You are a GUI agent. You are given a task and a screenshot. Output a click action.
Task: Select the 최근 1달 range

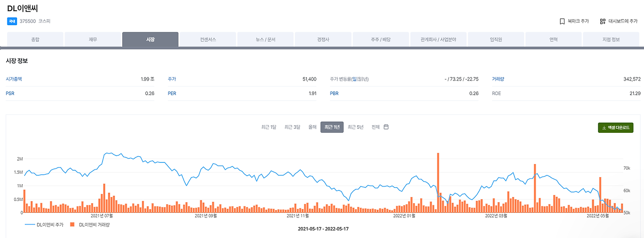(269, 127)
